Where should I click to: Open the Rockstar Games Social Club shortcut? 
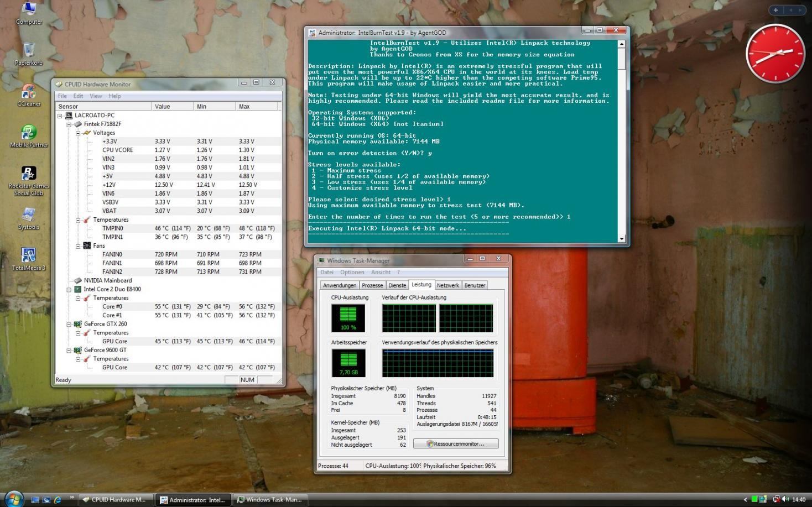click(29, 180)
